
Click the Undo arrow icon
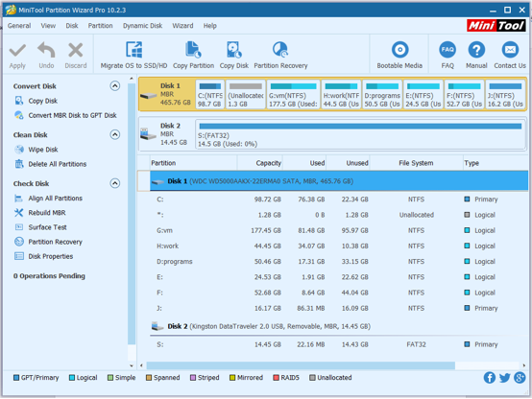click(x=46, y=50)
